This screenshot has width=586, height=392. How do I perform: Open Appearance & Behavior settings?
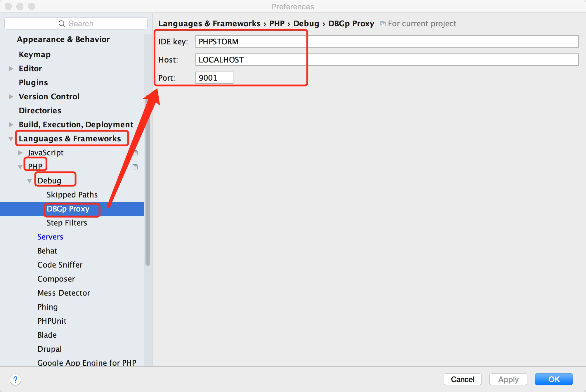(63, 39)
